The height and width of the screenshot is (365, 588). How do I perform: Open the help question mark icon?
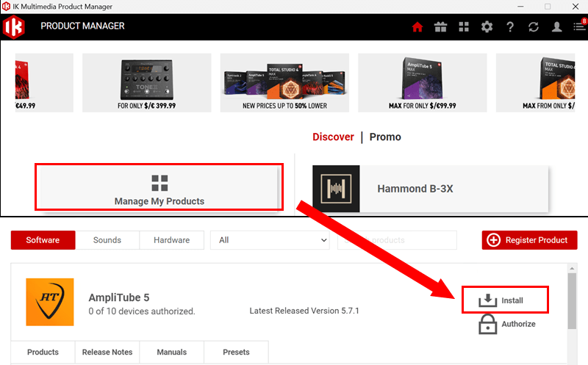point(510,26)
